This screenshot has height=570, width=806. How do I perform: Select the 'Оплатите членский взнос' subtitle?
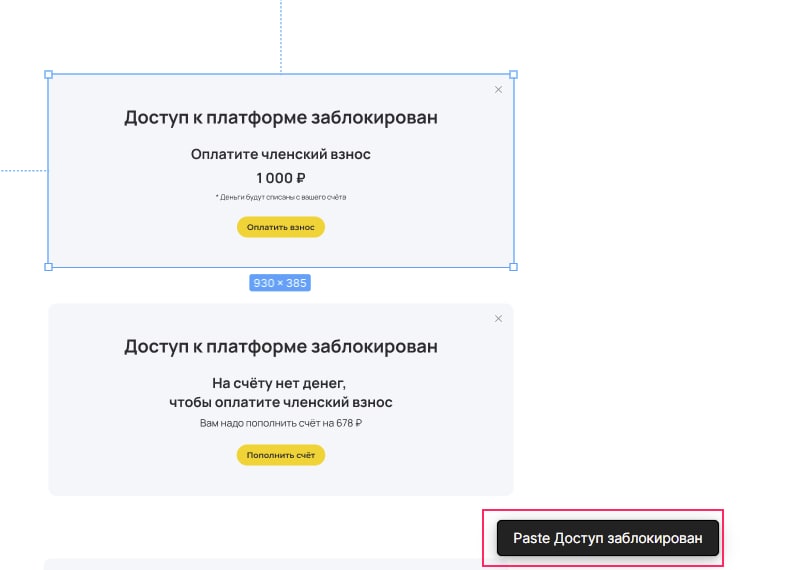click(281, 154)
